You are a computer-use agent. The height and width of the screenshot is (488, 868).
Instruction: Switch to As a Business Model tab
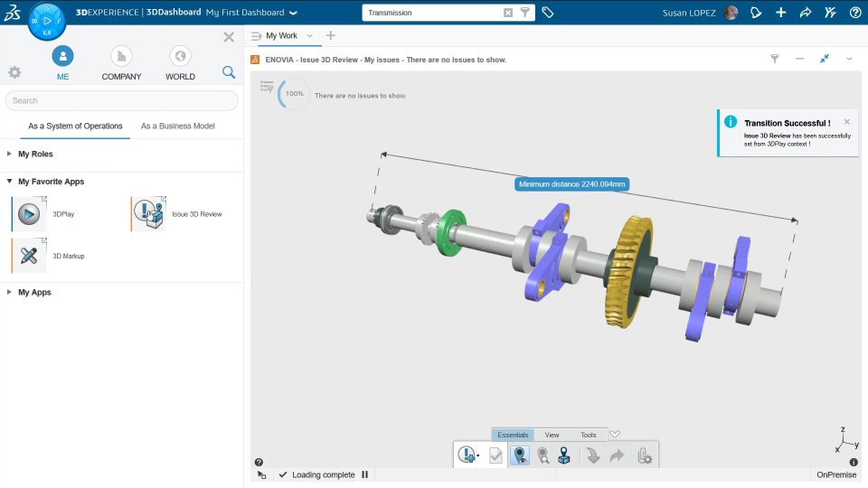(178, 127)
